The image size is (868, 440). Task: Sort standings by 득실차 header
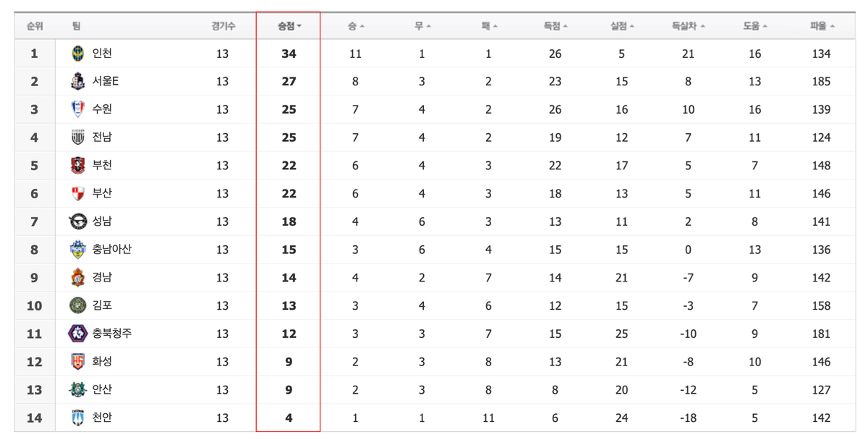pyautogui.click(x=688, y=26)
